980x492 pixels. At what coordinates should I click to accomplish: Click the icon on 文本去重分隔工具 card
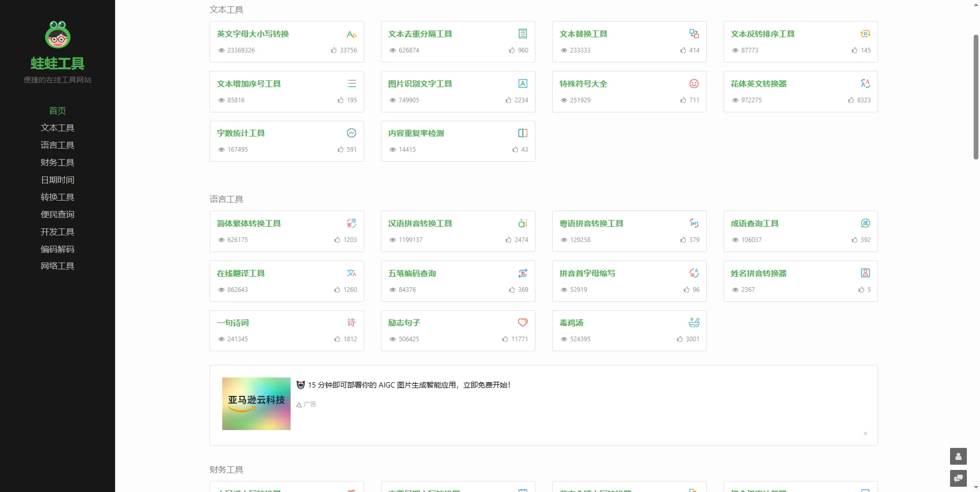(x=523, y=34)
